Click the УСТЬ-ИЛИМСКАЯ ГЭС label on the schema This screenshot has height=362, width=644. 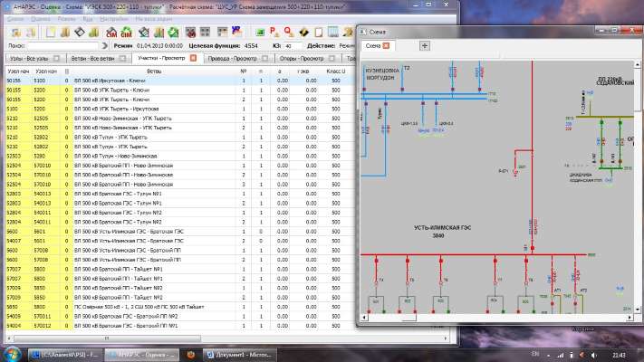[x=442, y=227]
